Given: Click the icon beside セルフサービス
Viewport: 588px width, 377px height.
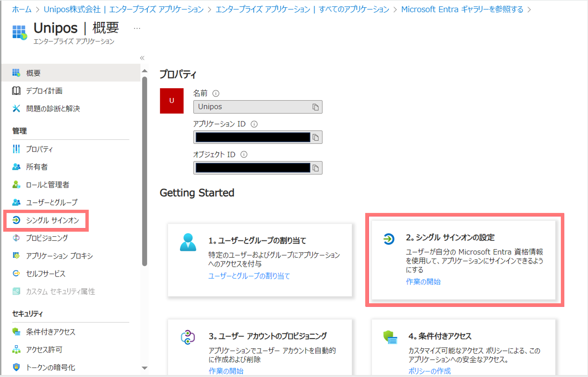Looking at the screenshot, I should (x=16, y=273).
